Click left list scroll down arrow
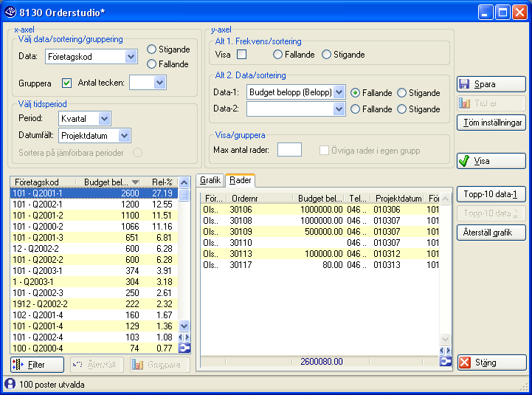 184,326
